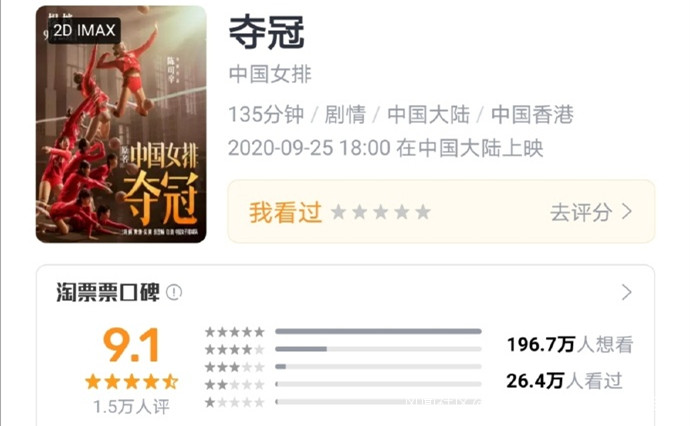Screen dimensions: 690x426
Task: Tap 26.4万人看过 count
Action: pyautogui.click(x=565, y=381)
